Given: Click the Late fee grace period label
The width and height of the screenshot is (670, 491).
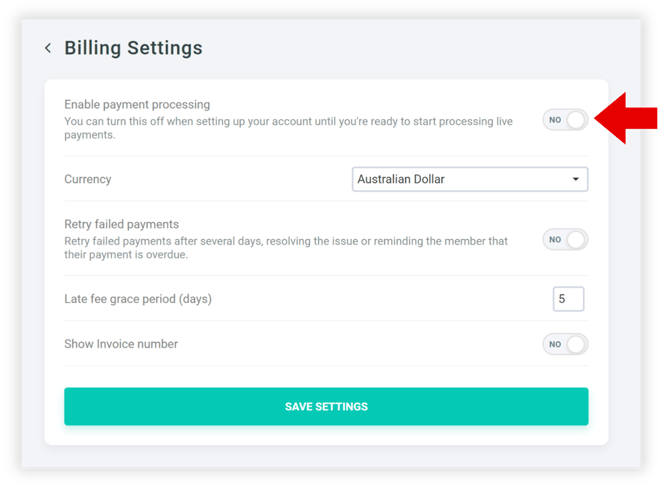Looking at the screenshot, I should [138, 299].
